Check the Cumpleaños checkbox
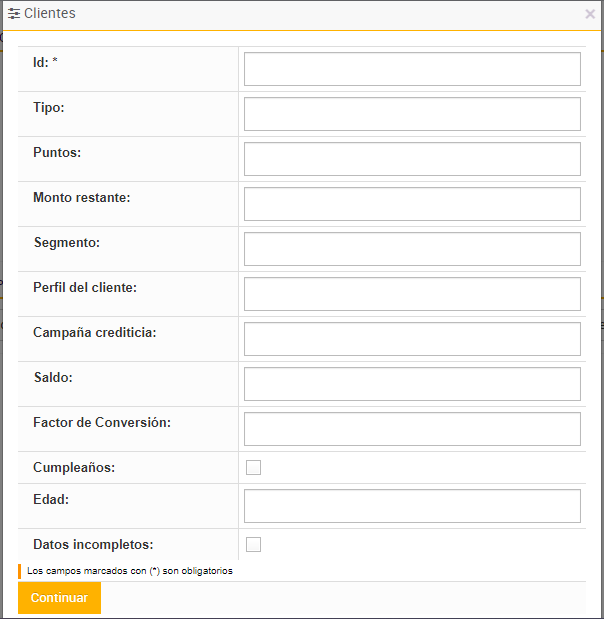The width and height of the screenshot is (604, 619). pos(253,467)
